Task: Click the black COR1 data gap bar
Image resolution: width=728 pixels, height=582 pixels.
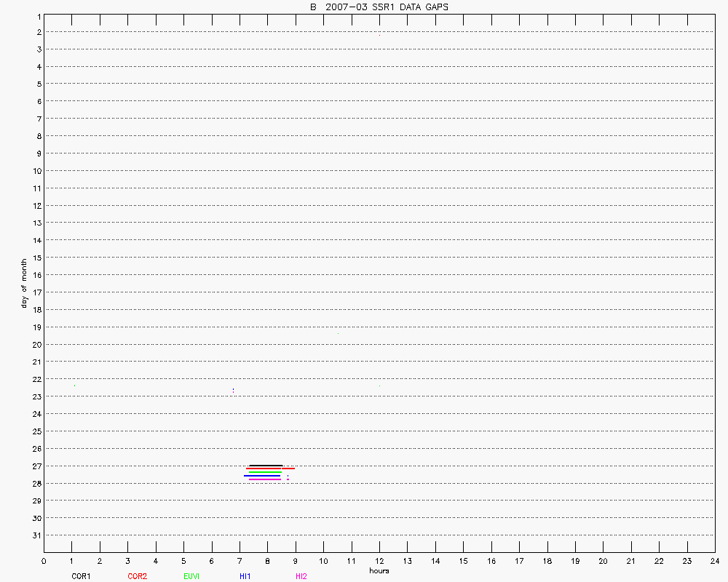Action: click(x=265, y=465)
